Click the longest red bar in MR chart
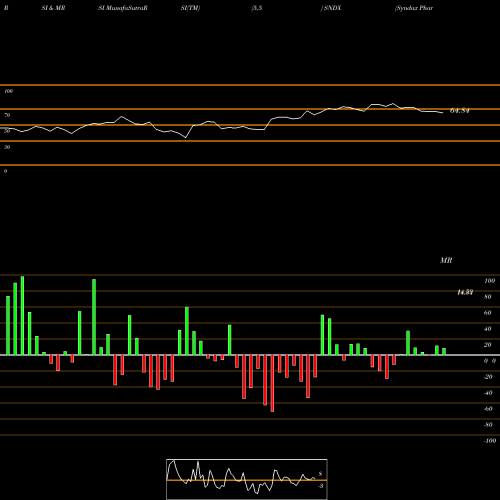The width and height of the screenshot is (500, 500). click(272, 383)
